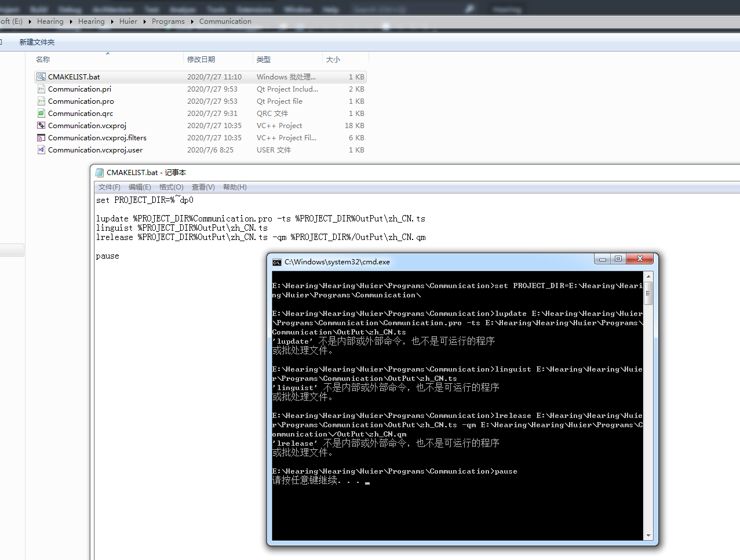Select the file name Communication.pro
740x560 pixels.
[x=81, y=101]
